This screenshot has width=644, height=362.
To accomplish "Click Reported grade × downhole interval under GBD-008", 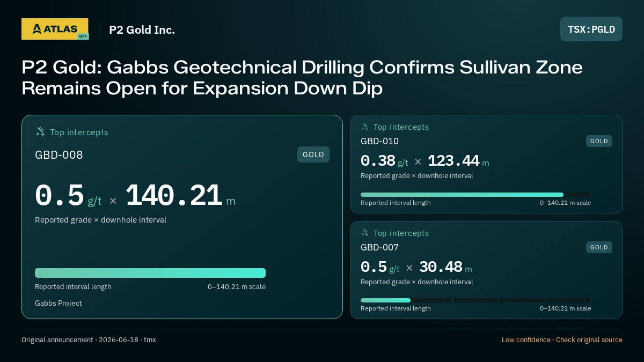I will point(100,220).
